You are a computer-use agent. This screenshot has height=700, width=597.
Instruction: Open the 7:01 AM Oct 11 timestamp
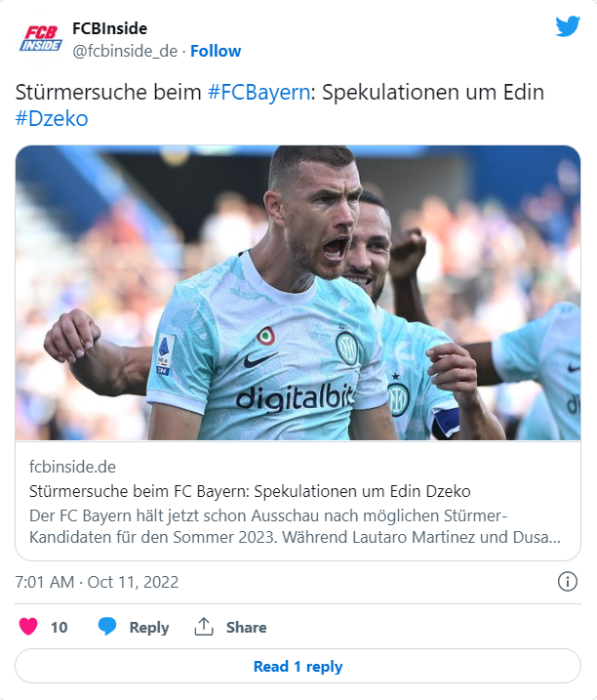[97, 582]
